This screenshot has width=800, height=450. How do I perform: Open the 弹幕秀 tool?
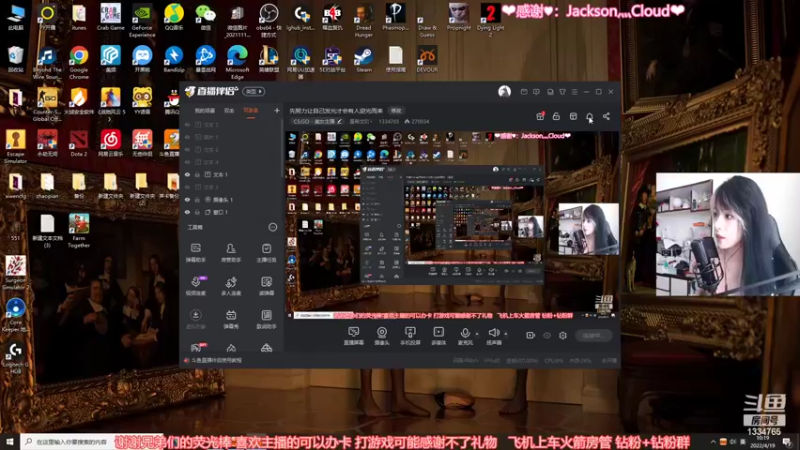pyautogui.click(x=231, y=319)
